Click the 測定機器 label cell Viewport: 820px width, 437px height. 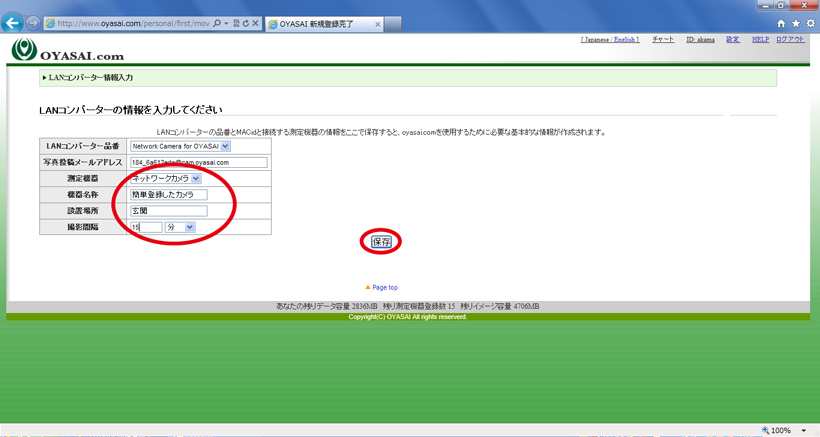pos(83,179)
